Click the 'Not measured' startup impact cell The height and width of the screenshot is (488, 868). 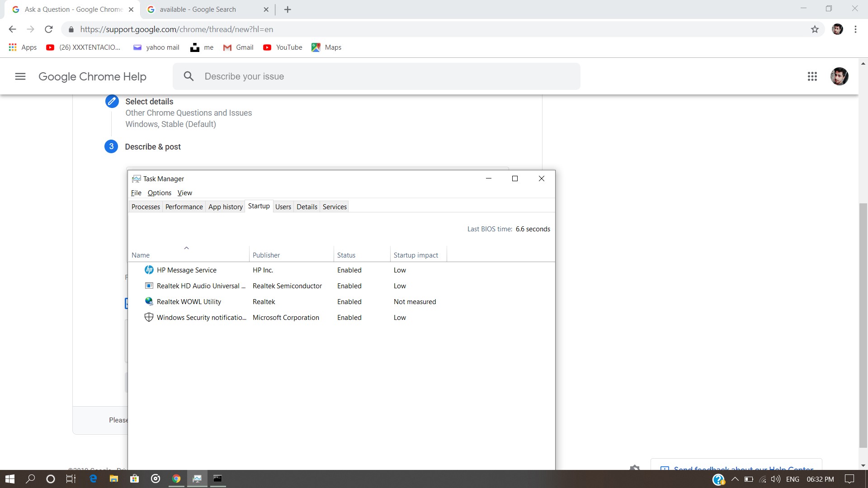click(x=415, y=302)
